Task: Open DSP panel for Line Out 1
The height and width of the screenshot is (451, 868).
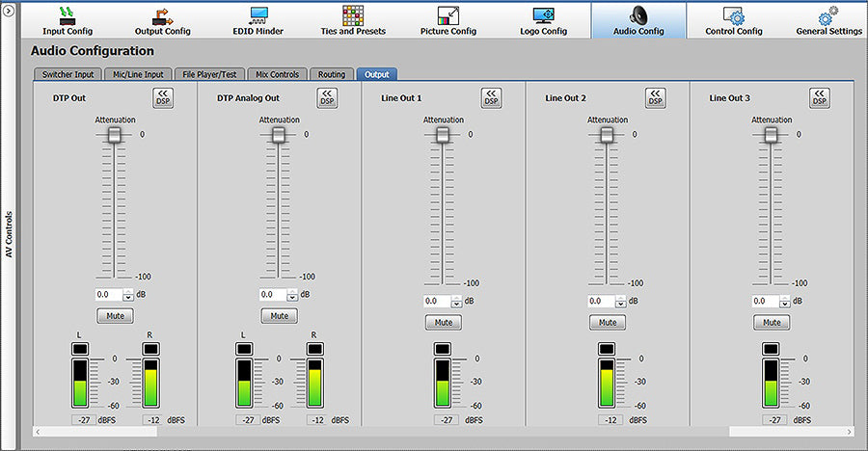Action: 491,98
